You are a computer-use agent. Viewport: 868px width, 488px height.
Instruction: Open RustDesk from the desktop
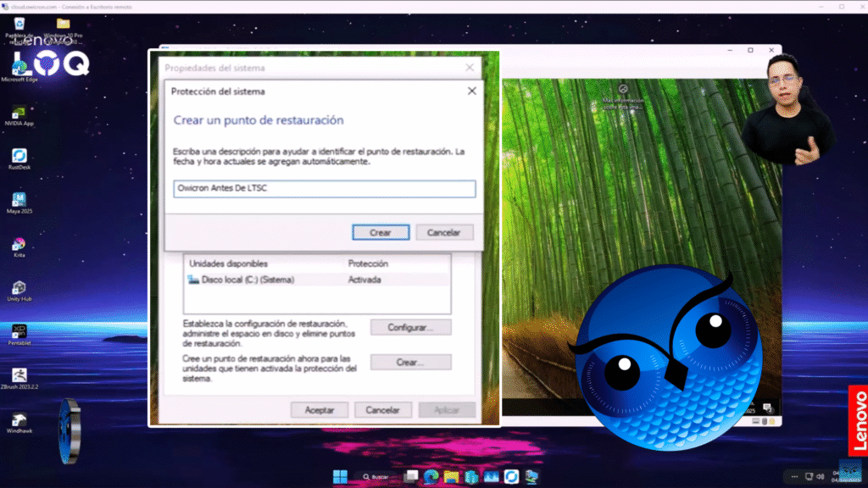point(19,156)
